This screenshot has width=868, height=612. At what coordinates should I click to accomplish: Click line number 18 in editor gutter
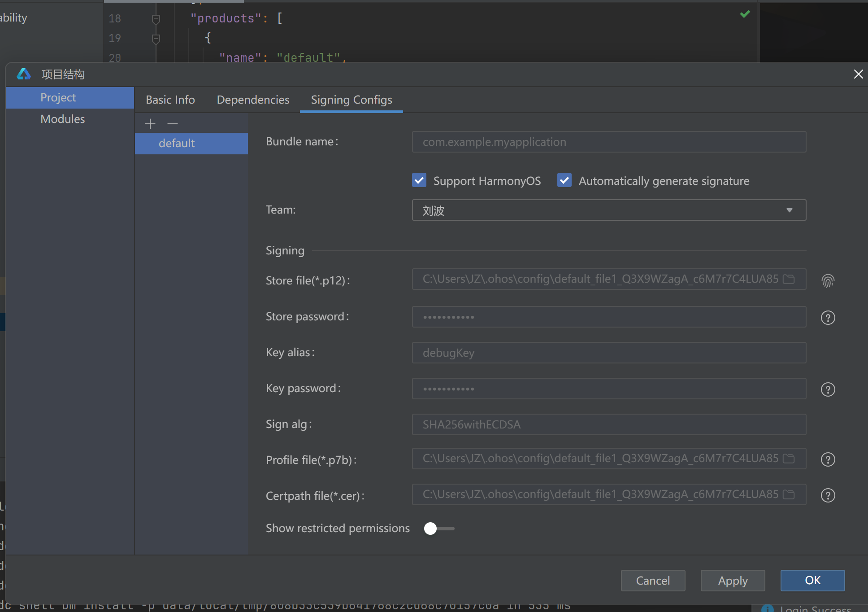pyautogui.click(x=115, y=18)
